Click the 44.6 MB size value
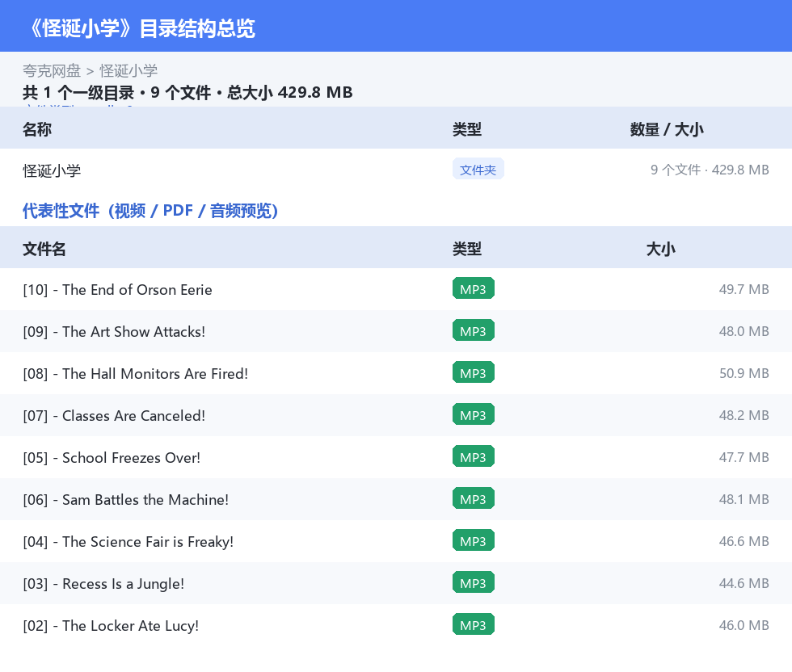792x672 pixels. pos(744,583)
